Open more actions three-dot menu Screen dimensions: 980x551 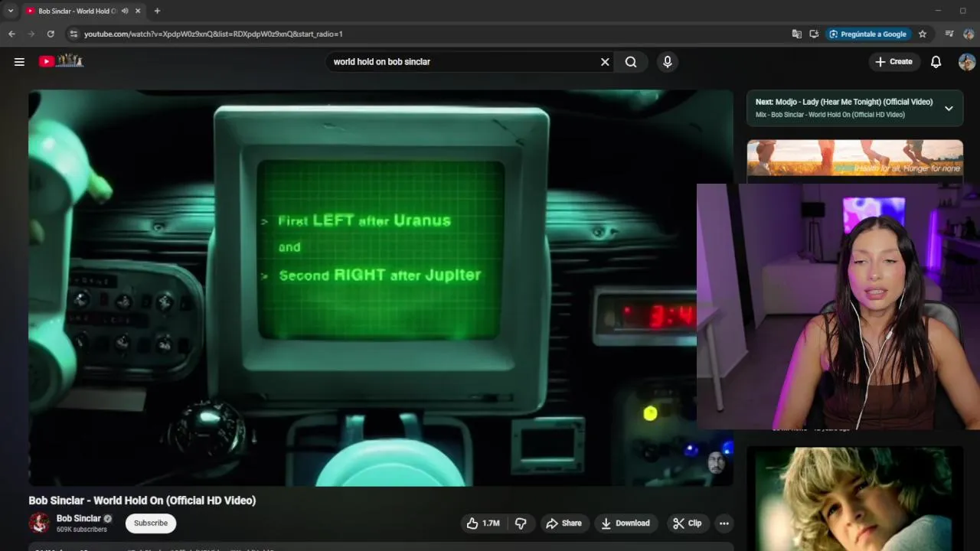pyautogui.click(x=724, y=523)
